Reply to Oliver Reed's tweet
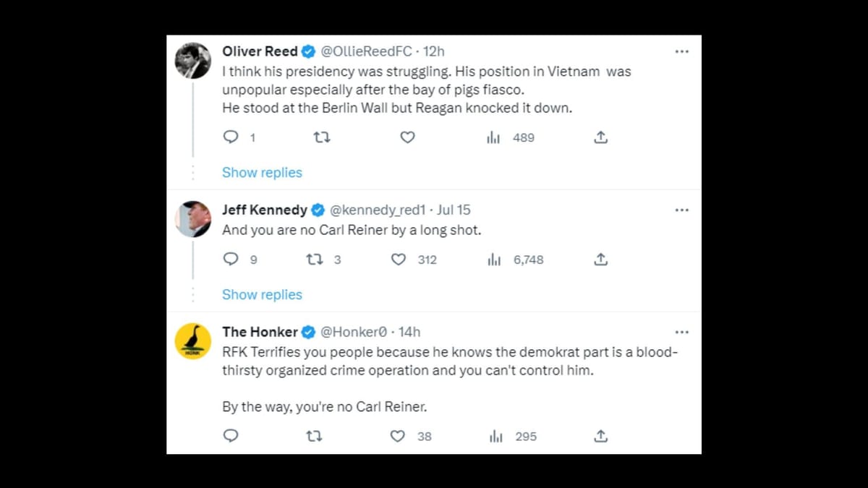 (230, 137)
